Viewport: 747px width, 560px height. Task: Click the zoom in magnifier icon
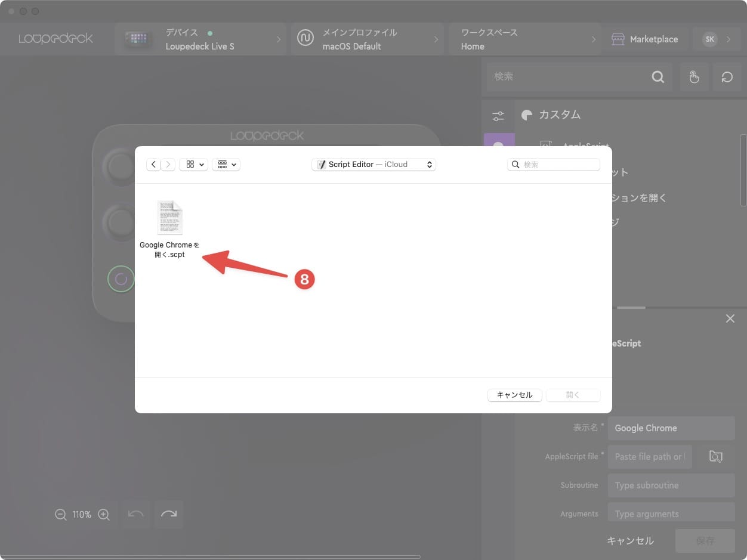click(104, 515)
